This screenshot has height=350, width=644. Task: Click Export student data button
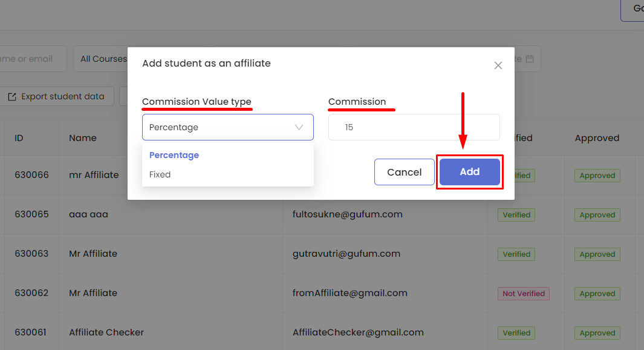pyautogui.click(x=57, y=96)
